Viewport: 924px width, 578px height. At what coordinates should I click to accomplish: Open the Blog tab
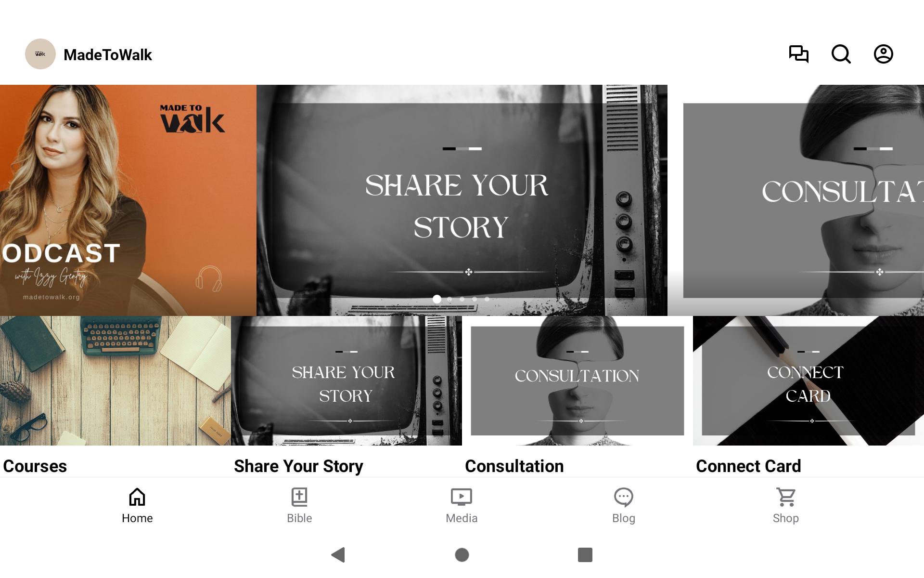(624, 506)
